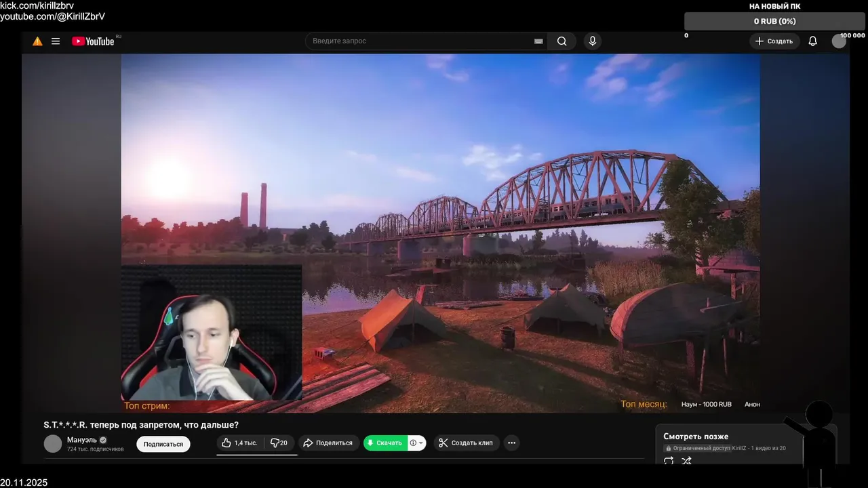Open the account avatar menu
Screen dimensions: 868x488
point(839,41)
